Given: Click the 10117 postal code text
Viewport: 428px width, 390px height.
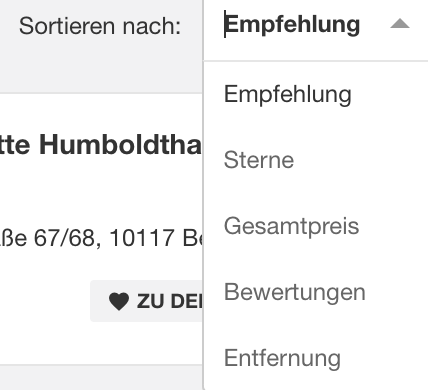Looking at the screenshot, I should pyautogui.click(x=142, y=238).
